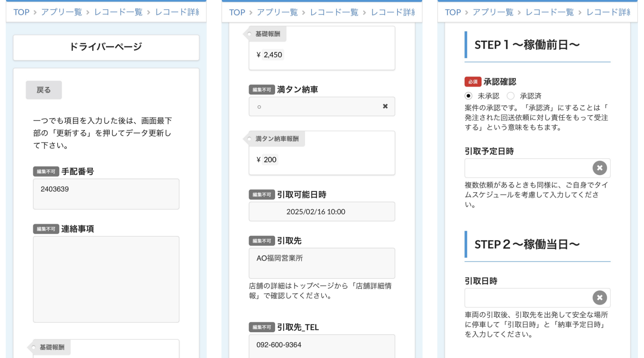
Task: Click the 満タン納車 selection field
Action: (315, 106)
